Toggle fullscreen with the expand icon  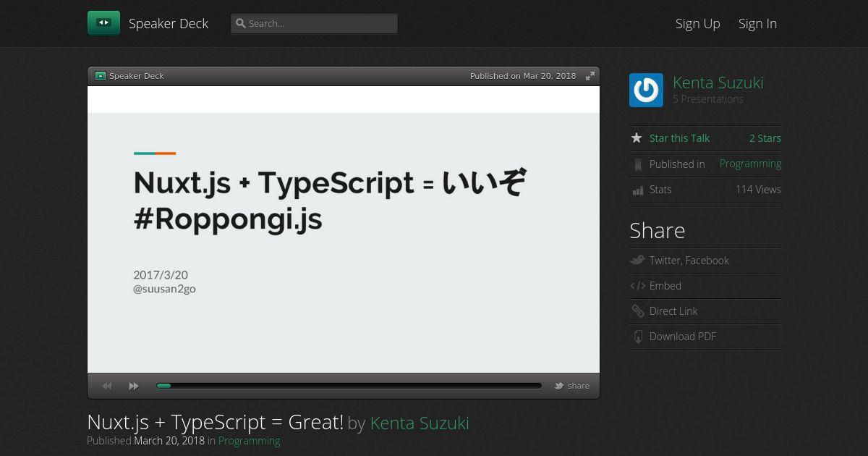590,76
